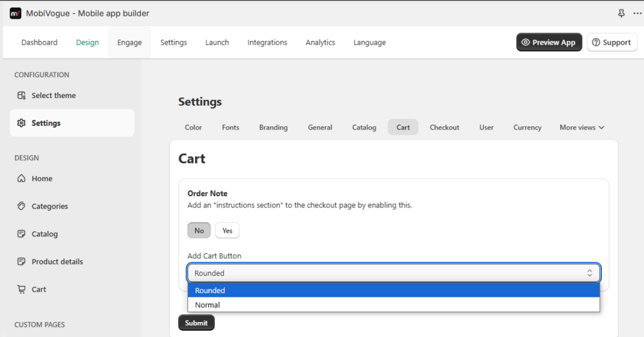Click the Order Note heading text
The image size is (644, 337).
[208, 193]
